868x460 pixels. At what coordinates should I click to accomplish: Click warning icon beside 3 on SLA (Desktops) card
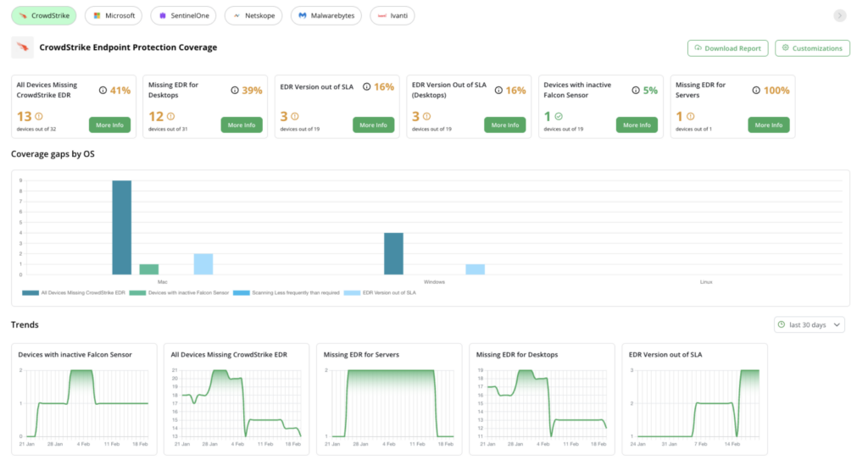pos(427,116)
